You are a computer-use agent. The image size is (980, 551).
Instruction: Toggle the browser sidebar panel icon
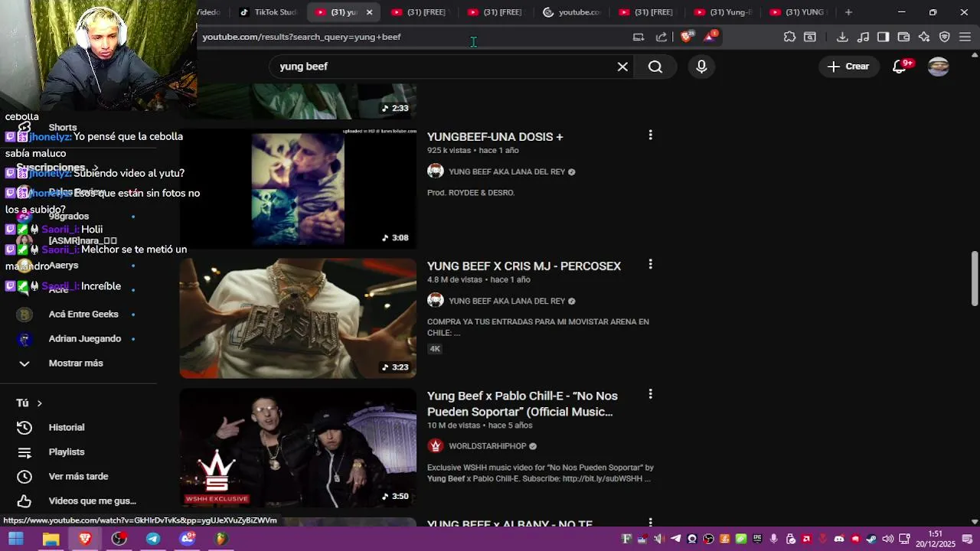point(883,37)
